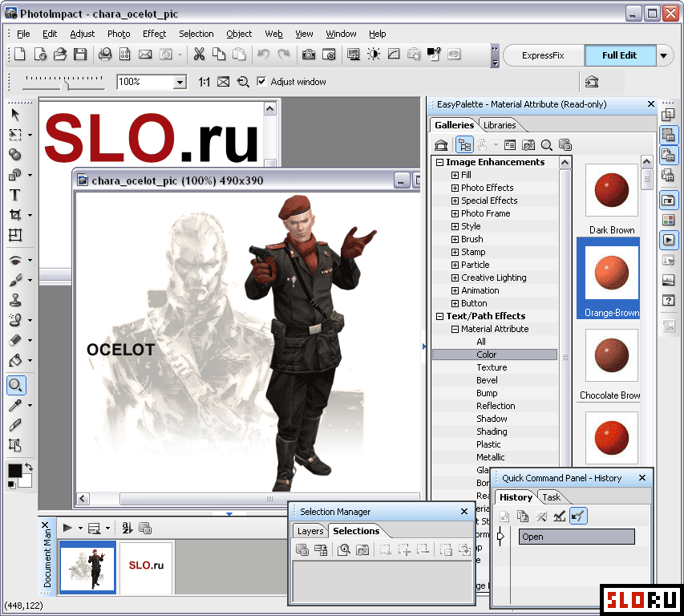
Task: Expand the Photo Effects gallery node
Action: [x=455, y=188]
